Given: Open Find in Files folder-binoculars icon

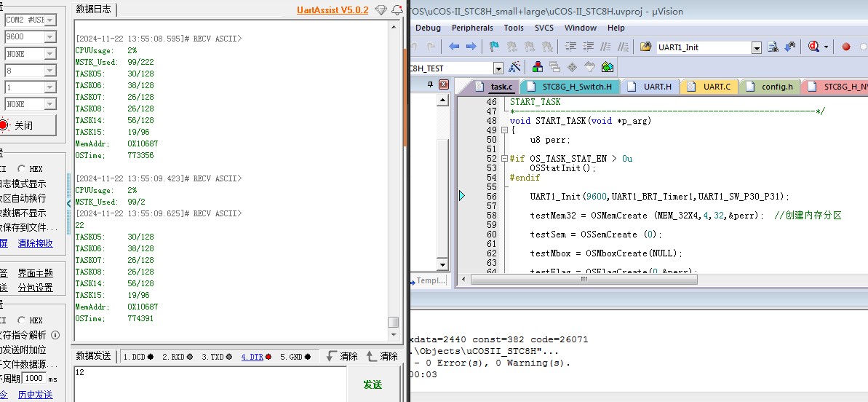Looking at the screenshot, I should [x=645, y=47].
